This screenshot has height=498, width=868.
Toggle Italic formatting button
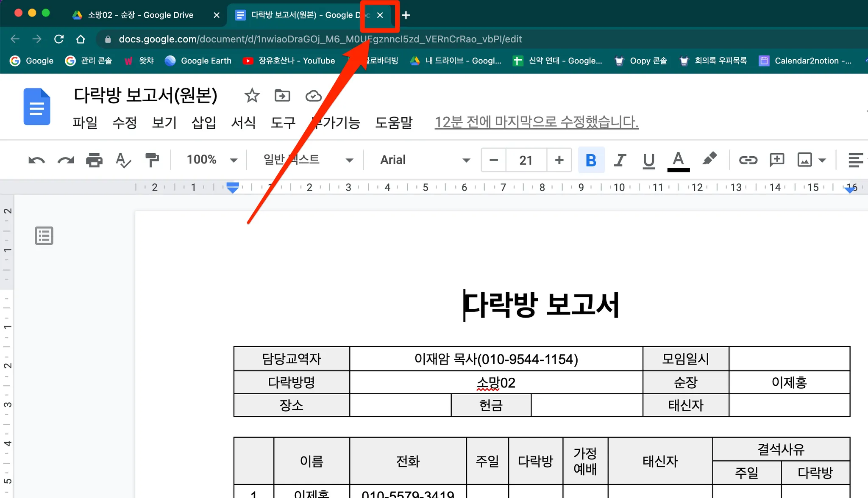[620, 160]
